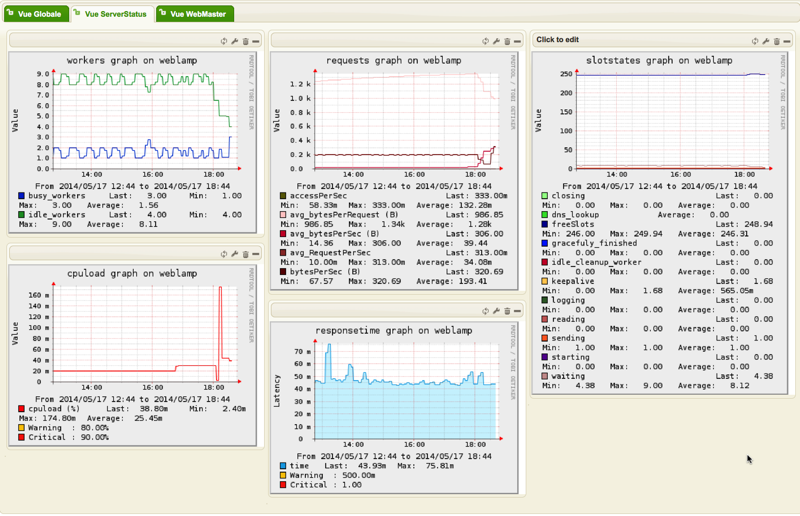Viewport: 800px width, 516px height.
Task: Click the 'Click to edit' widget title
Action: (558, 40)
